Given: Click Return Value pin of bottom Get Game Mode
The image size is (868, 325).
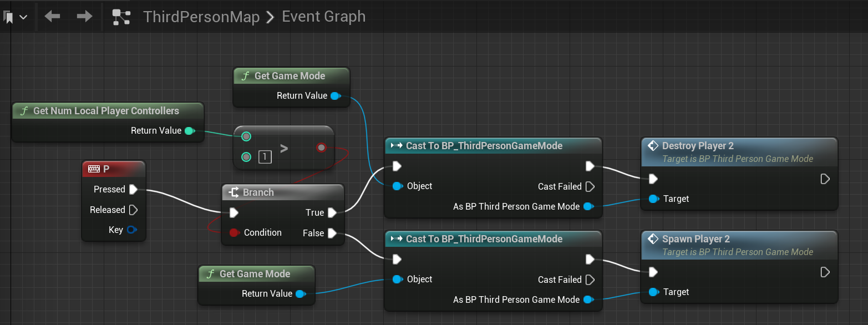Looking at the screenshot, I should click(300, 294).
